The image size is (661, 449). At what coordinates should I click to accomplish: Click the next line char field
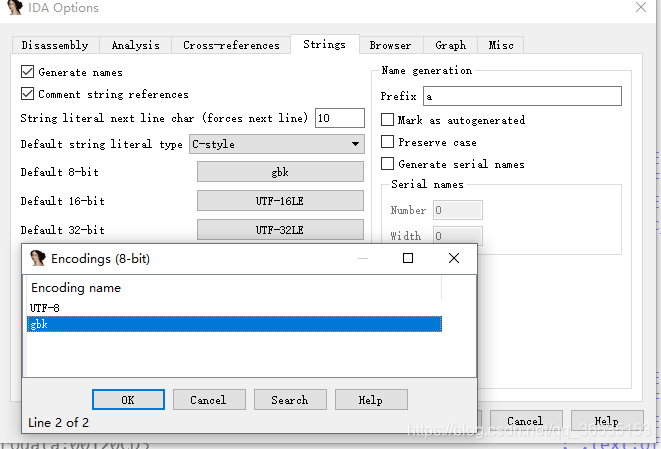tap(340, 118)
